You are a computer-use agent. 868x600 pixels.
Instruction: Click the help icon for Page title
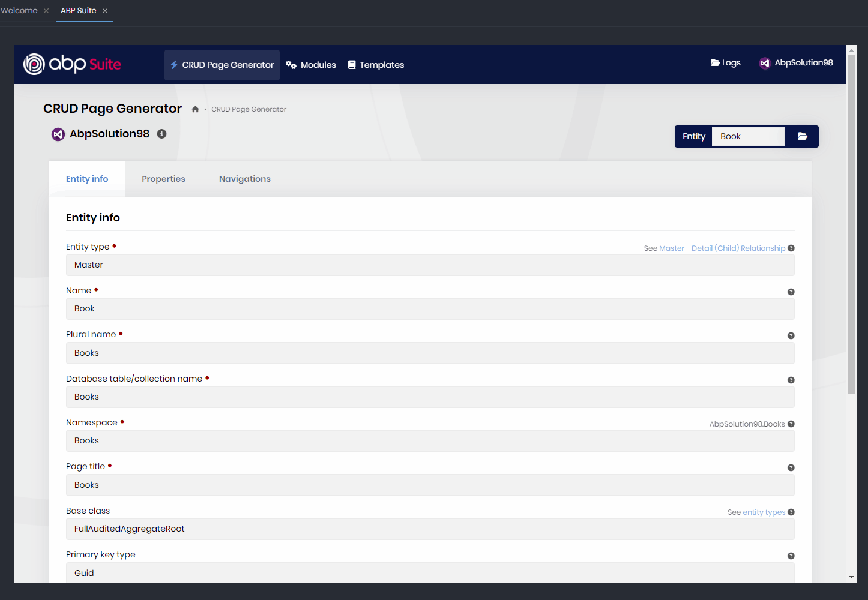coord(791,468)
